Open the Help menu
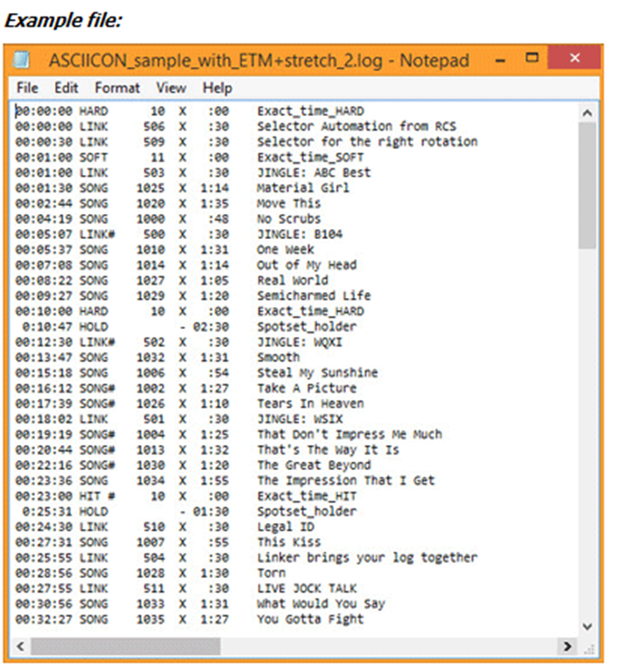625x672 pixels. click(217, 88)
